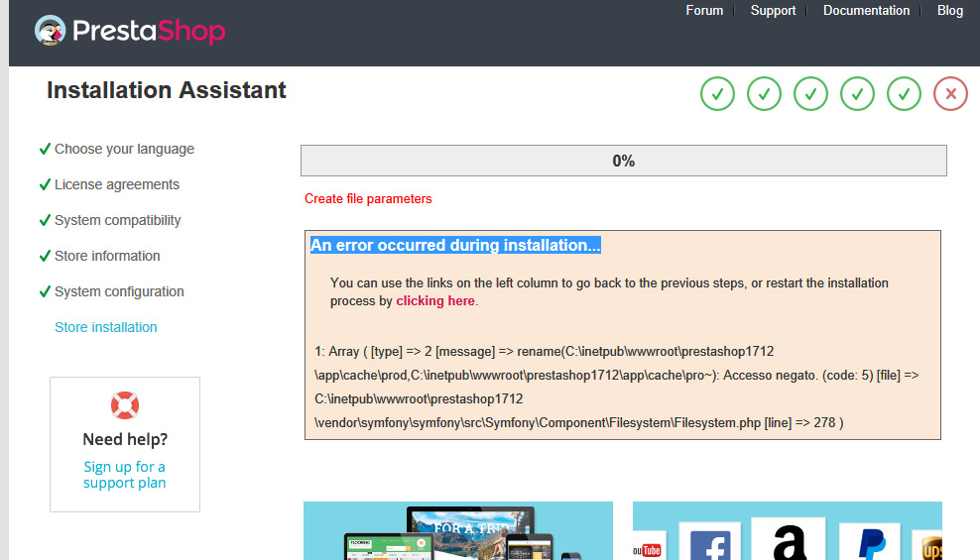Click the PrestaShop wordmark text
The width and height of the screenshot is (980, 560).
[x=149, y=31]
